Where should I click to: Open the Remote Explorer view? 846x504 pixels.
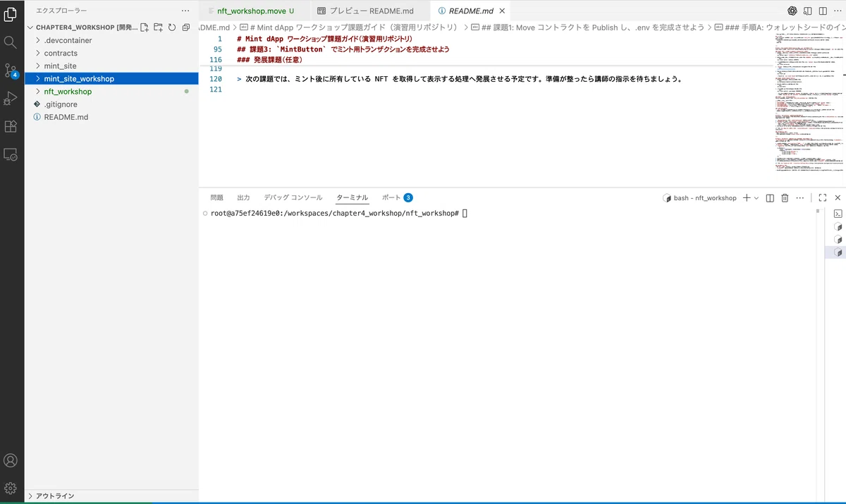point(11,154)
